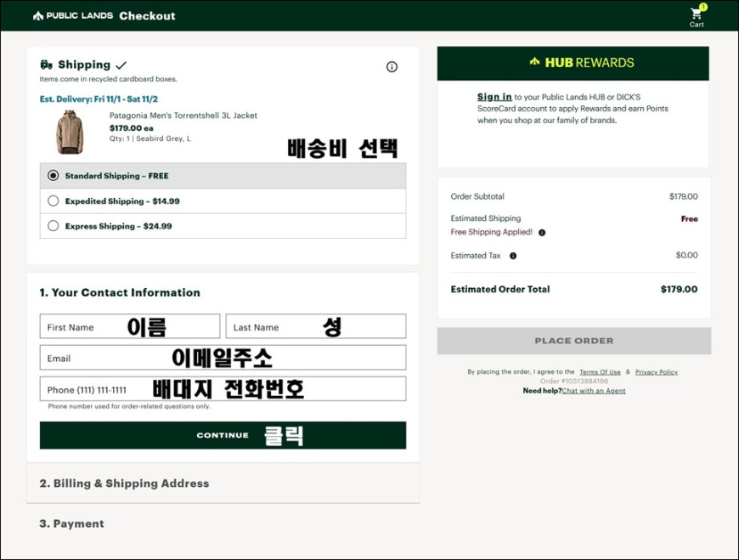Click the Order Subtotal label
The image size is (739, 560).
[x=477, y=196]
